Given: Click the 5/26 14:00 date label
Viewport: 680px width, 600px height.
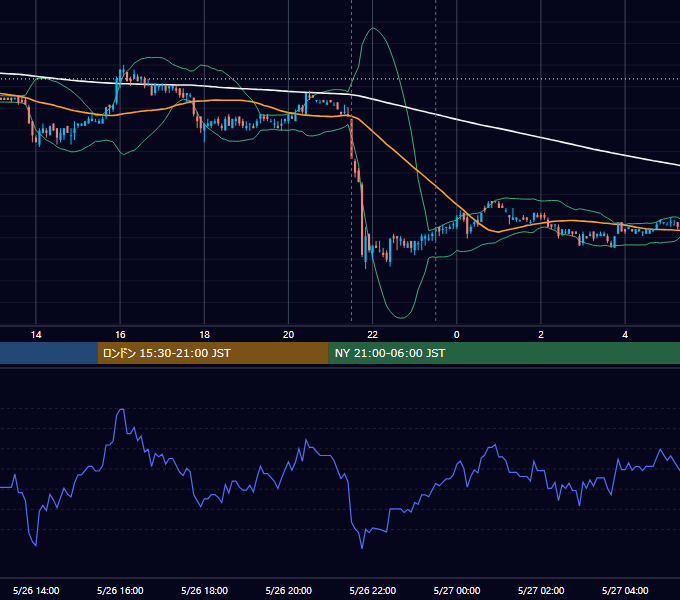Looking at the screenshot, I should [x=36, y=590].
